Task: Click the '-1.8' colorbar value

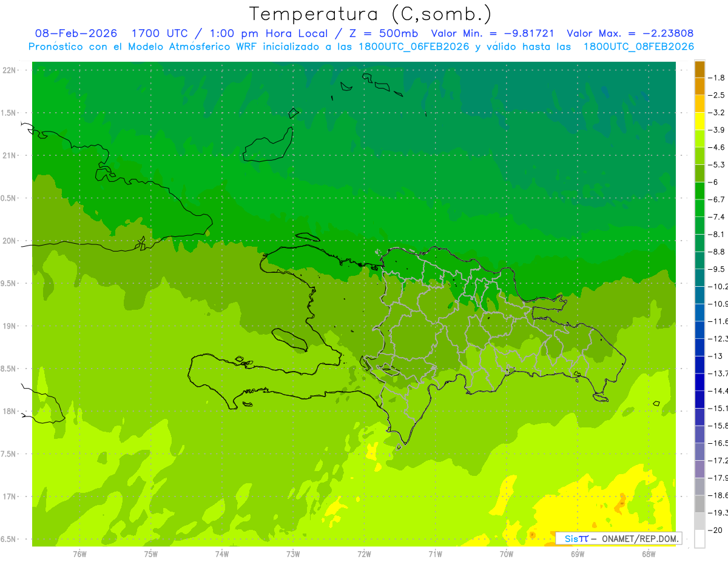Action: [x=716, y=78]
